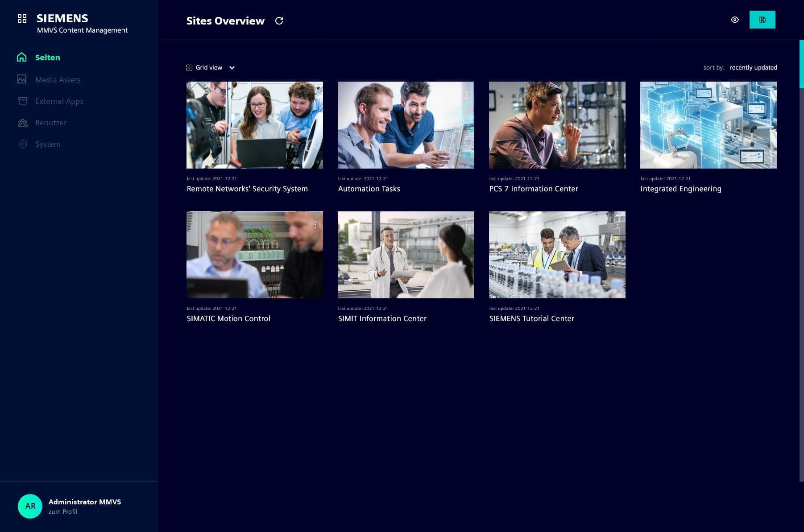Open the app grid icon beside SIEMENS
The image size is (804, 532).
click(22, 18)
